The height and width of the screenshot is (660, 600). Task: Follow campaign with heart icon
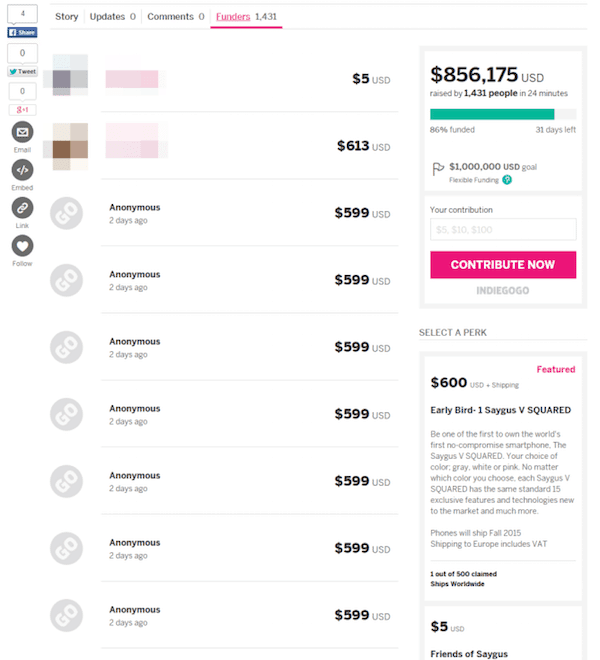(x=22, y=245)
